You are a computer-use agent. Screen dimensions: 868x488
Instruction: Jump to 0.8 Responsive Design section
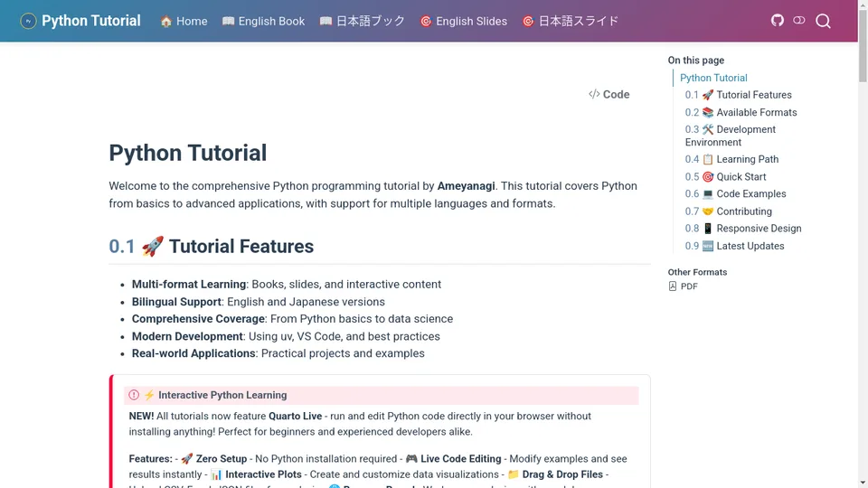(x=743, y=229)
